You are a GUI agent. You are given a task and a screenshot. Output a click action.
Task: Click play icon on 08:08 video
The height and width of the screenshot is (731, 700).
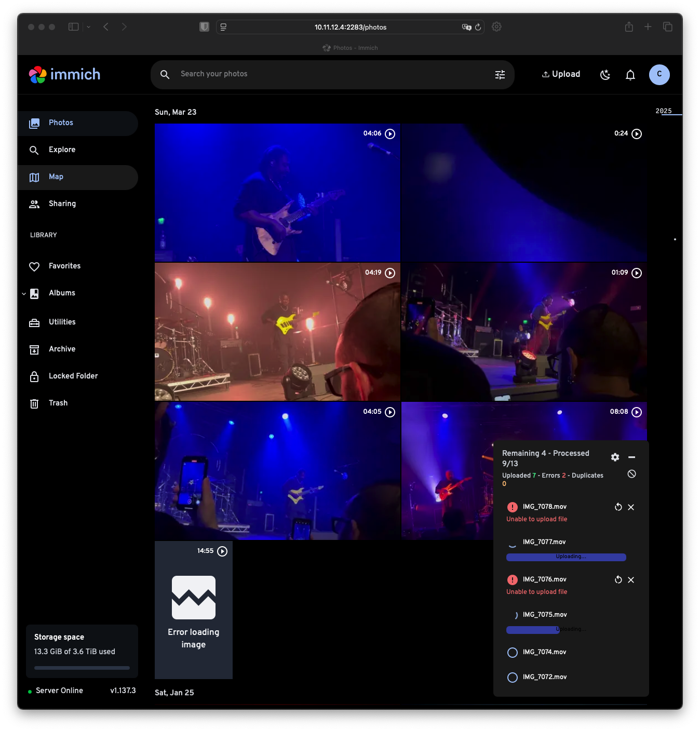[637, 412]
